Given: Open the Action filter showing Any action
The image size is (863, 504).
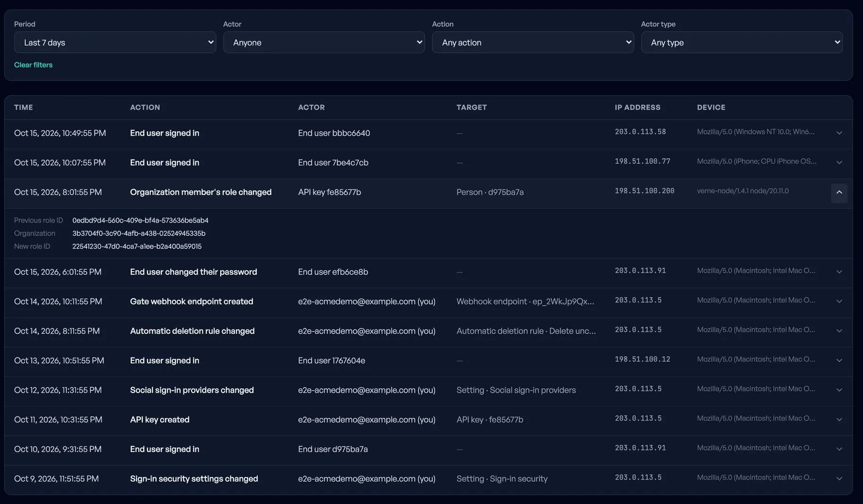Looking at the screenshot, I should pos(533,43).
